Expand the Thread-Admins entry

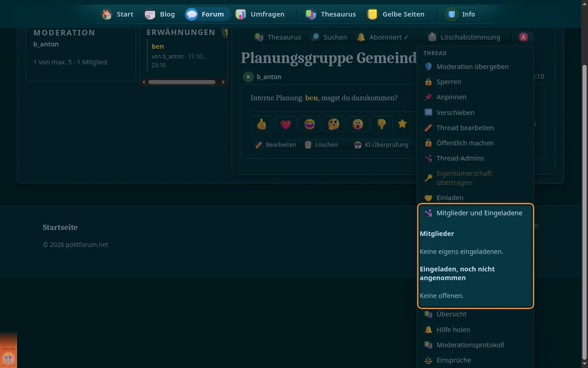(475, 158)
